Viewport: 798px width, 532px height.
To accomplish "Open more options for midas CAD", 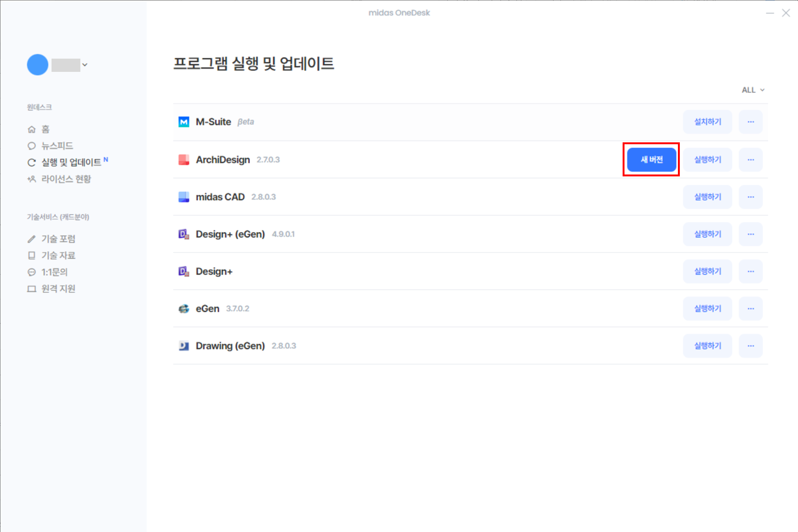I will click(x=751, y=197).
